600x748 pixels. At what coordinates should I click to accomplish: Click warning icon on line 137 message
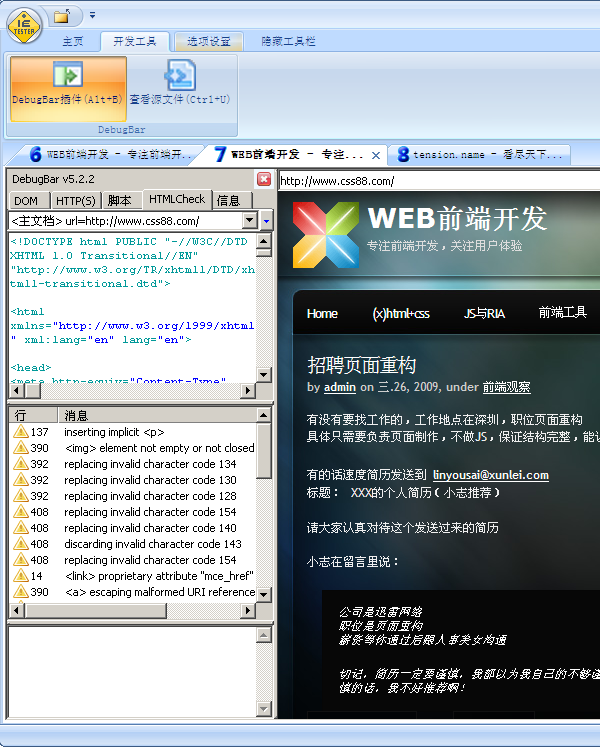tap(21, 432)
